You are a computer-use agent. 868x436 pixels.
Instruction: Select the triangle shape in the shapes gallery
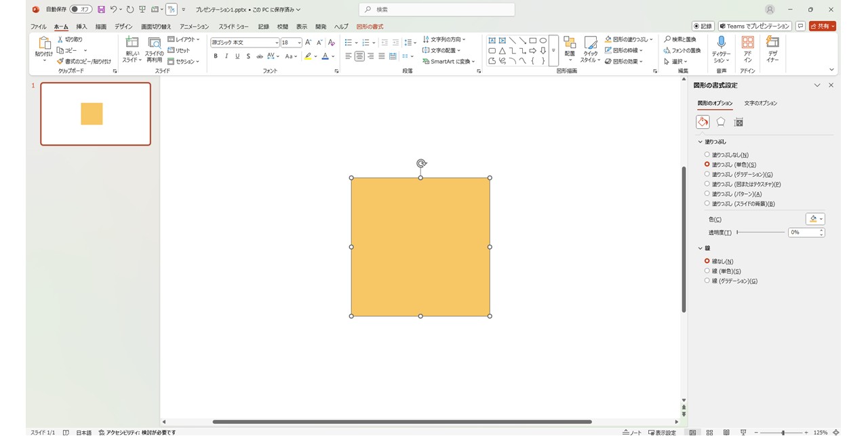(502, 51)
